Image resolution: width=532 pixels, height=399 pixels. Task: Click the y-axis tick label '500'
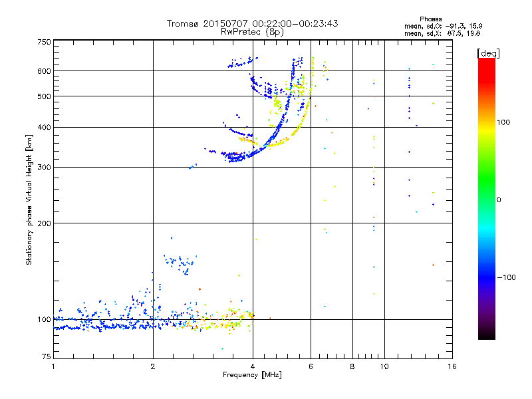pos(44,96)
